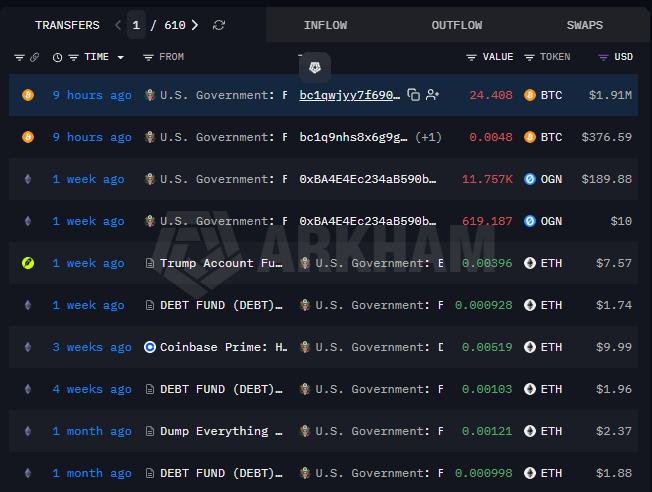Screen dimensions: 652x492
Task: Open the TOKEN column filter
Action: (529, 57)
